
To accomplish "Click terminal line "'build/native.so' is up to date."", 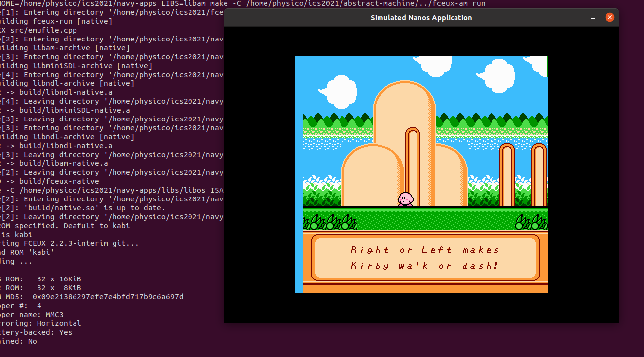I will point(83,208).
